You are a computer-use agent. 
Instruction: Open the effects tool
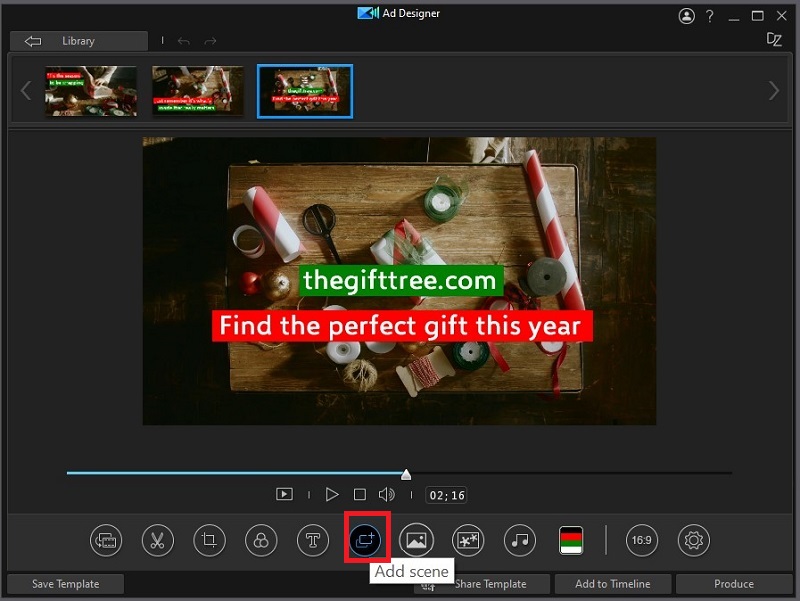pyautogui.click(x=467, y=540)
